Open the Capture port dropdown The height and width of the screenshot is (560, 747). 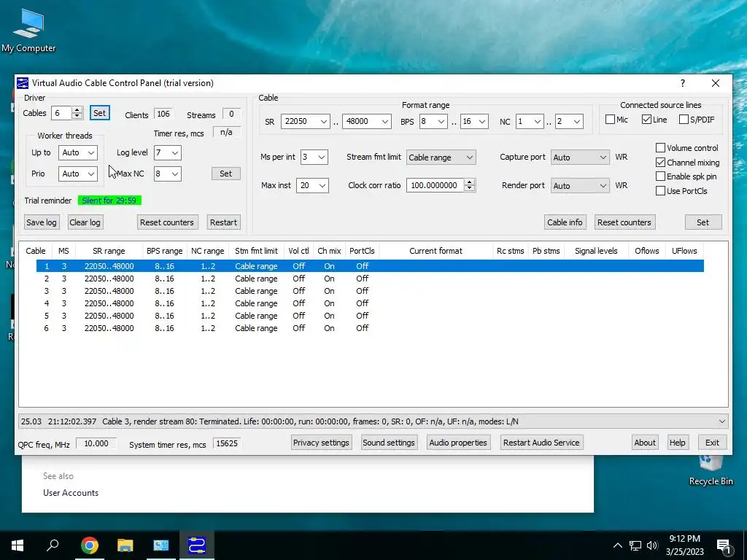pos(580,157)
